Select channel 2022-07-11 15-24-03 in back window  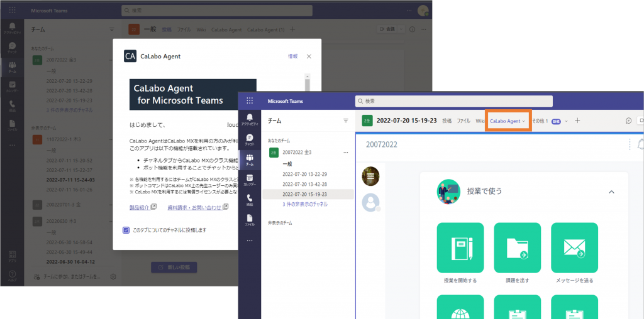(x=70, y=180)
